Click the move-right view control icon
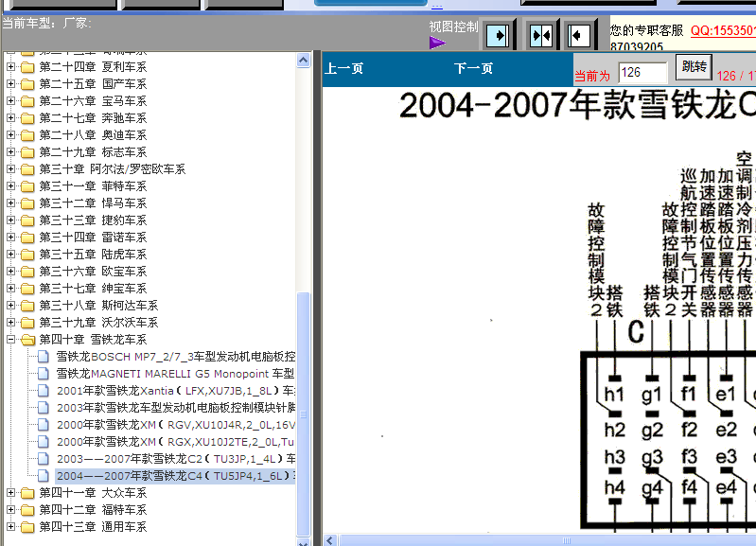756x546 pixels. point(498,36)
